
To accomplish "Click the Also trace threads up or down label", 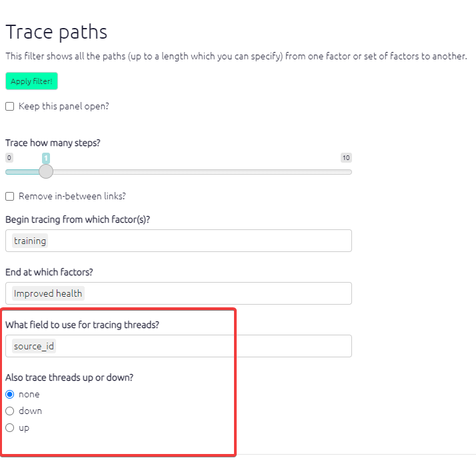I will coord(69,377).
